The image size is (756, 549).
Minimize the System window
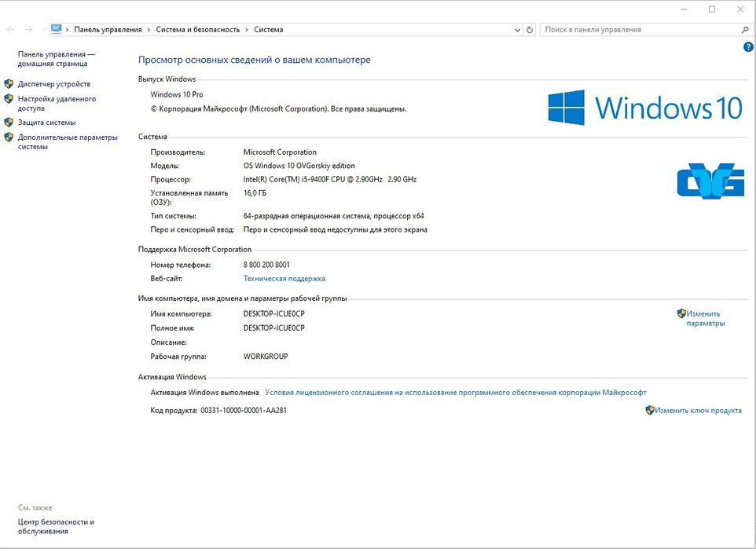point(684,9)
